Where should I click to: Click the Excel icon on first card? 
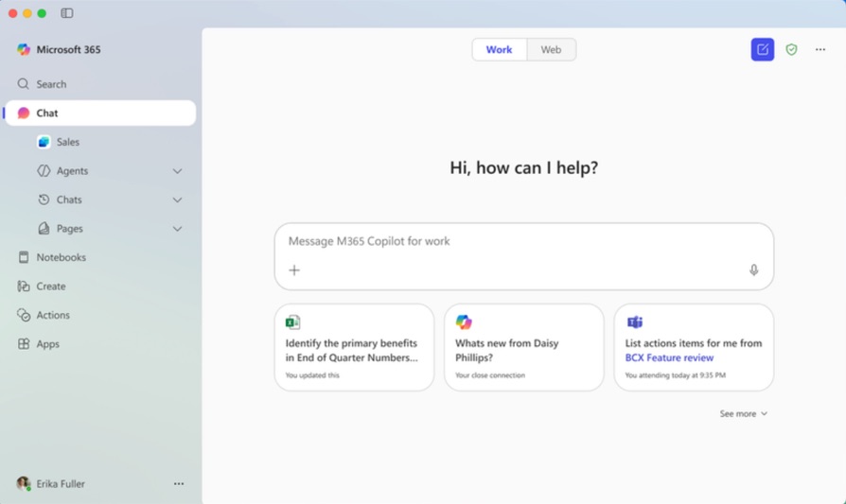click(x=292, y=322)
